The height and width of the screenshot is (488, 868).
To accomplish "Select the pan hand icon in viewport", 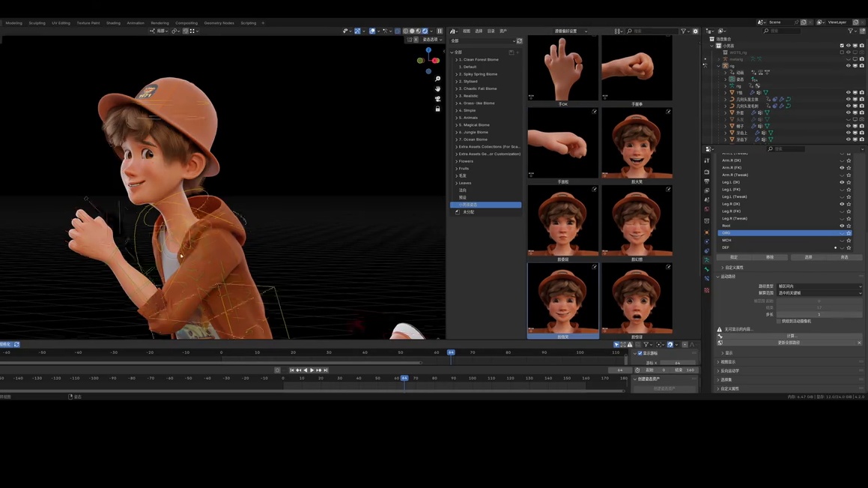I will pos(437,88).
